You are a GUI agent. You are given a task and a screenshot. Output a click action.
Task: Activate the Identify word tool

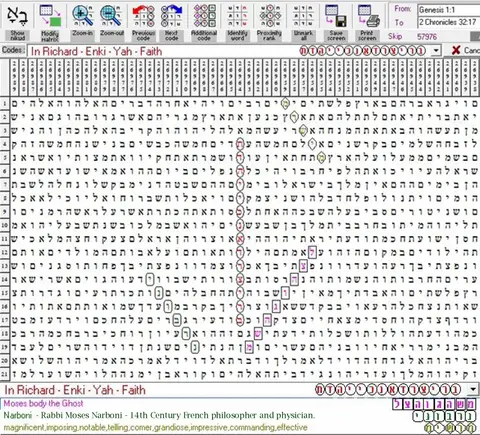237,22
